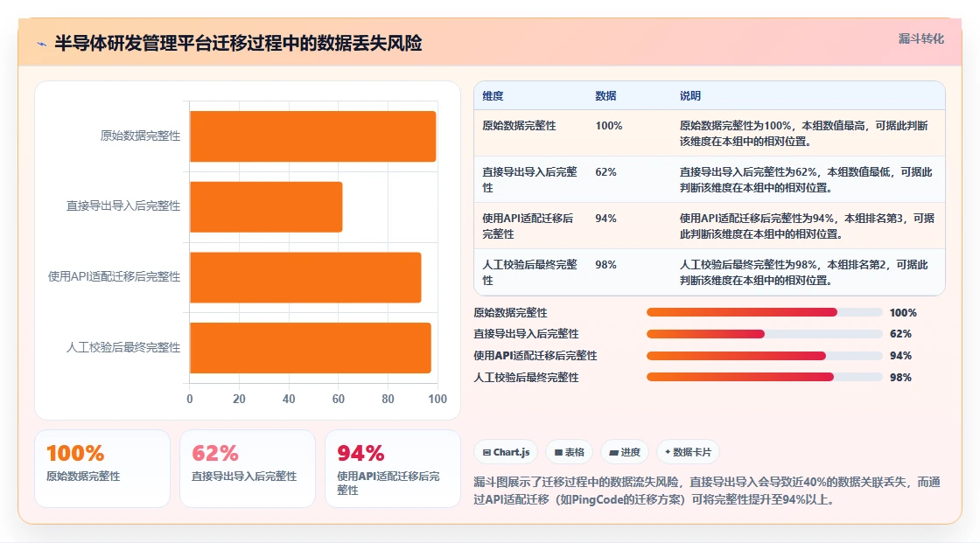The width and height of the screenshot is (980, 543).
Task: Click the 98% value beside progress bar
Action: (900, 378)
